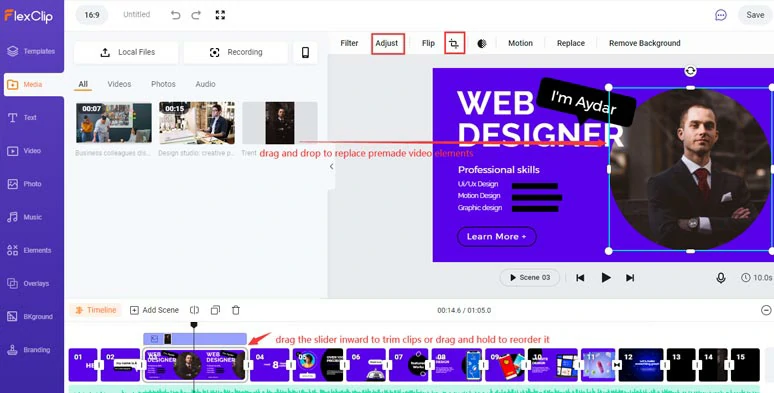Enter fullscreen preview mode

pos(220,15)
